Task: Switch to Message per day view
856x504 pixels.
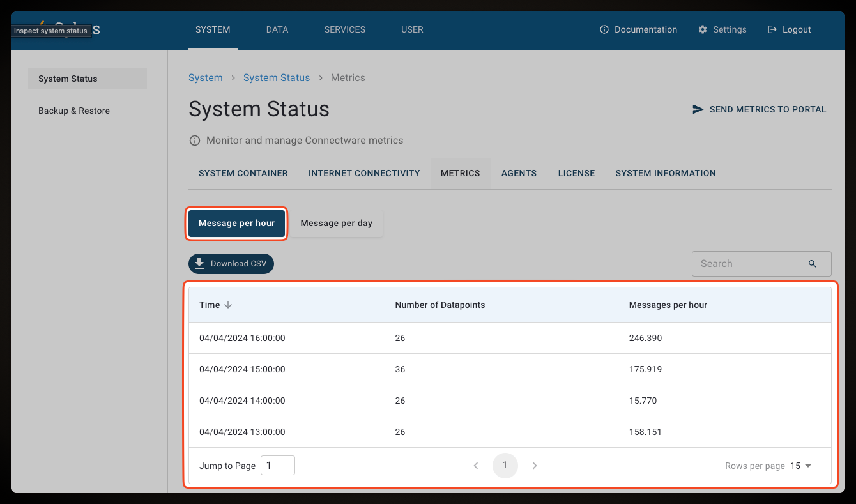Action: (336, 223)
